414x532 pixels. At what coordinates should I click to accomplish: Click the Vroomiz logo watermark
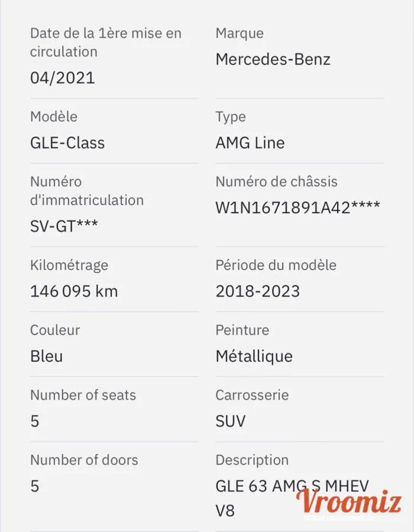[348, 504]
